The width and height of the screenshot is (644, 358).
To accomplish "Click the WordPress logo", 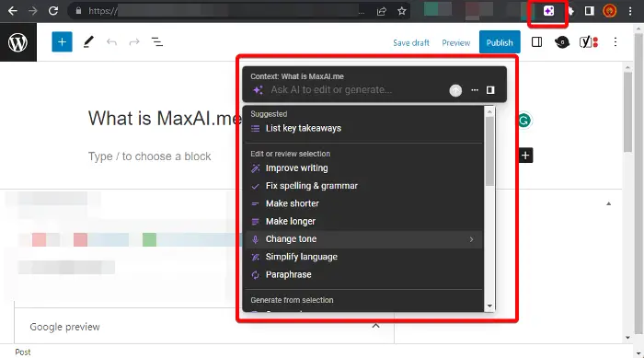I will click(x=18, y=42).
